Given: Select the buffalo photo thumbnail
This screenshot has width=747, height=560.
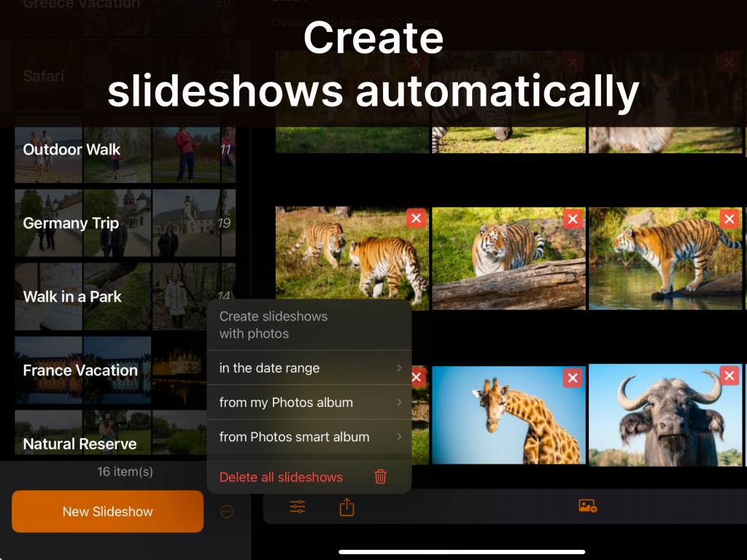Looking at the screenshot, I should point(665,415).
